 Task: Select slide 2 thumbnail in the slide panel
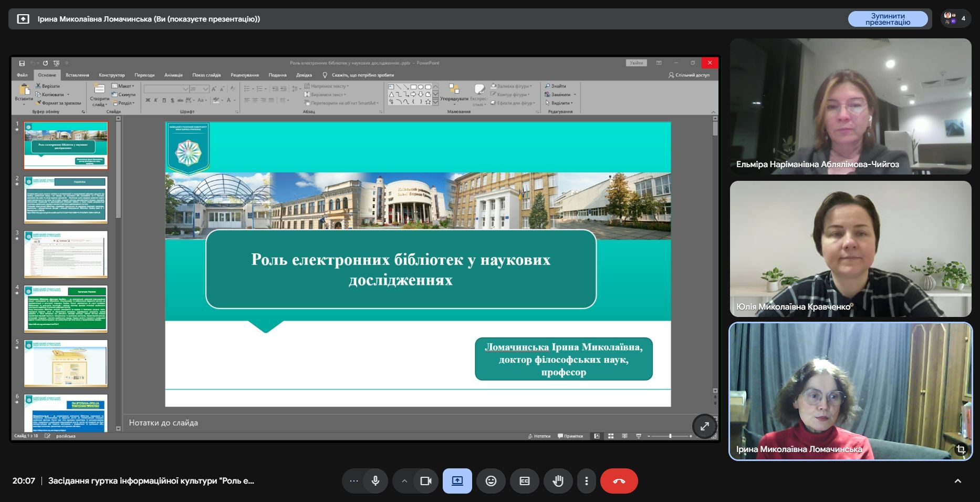pyautogui.click(x=66, y=200)
